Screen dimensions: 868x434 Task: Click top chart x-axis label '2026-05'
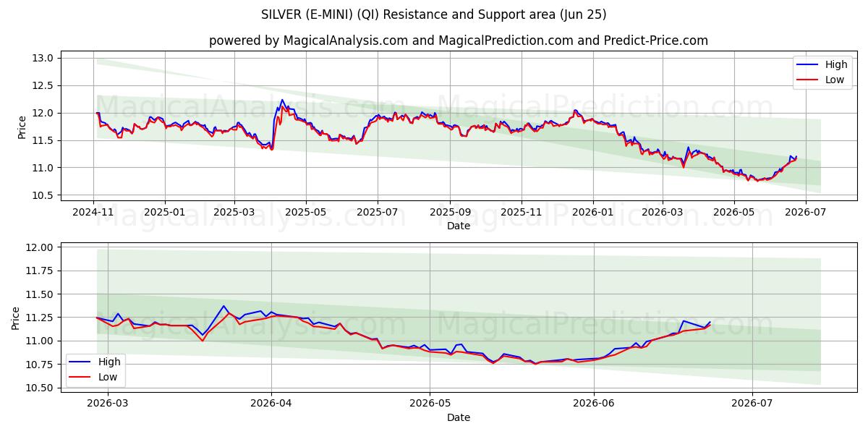point(734,212)
